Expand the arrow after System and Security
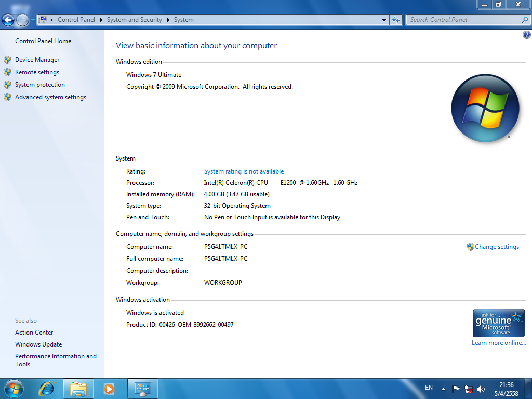Image resolution: width=532 pixels, height=399 pixels. (x=168, y=20)
